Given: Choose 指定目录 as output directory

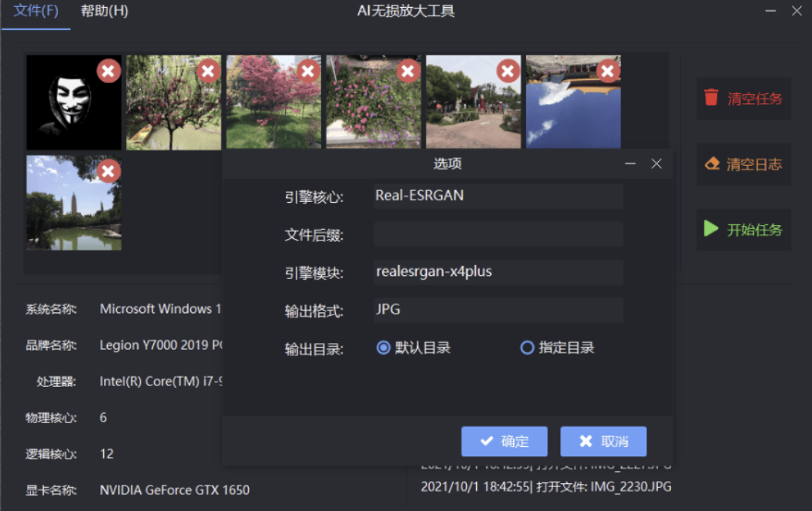Looking at the screenshot, I should [527, 348].
